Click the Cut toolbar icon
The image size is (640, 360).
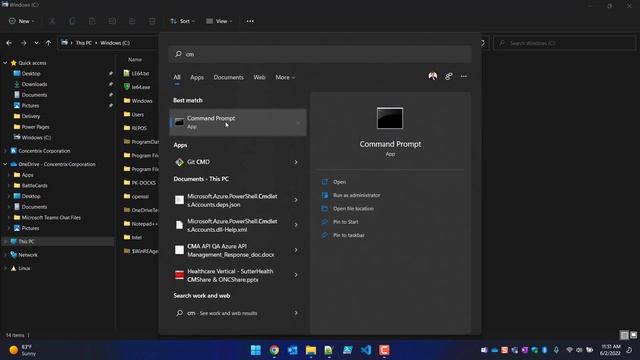coord(52,21)
